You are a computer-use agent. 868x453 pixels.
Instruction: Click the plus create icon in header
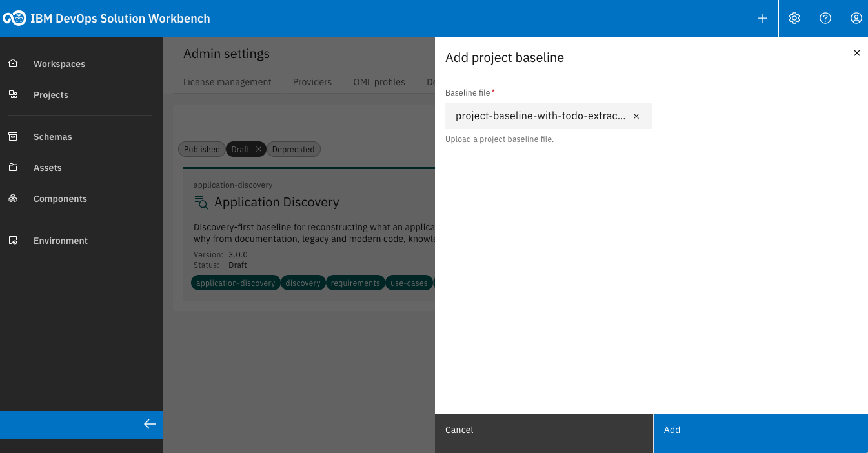click(763, 19)
